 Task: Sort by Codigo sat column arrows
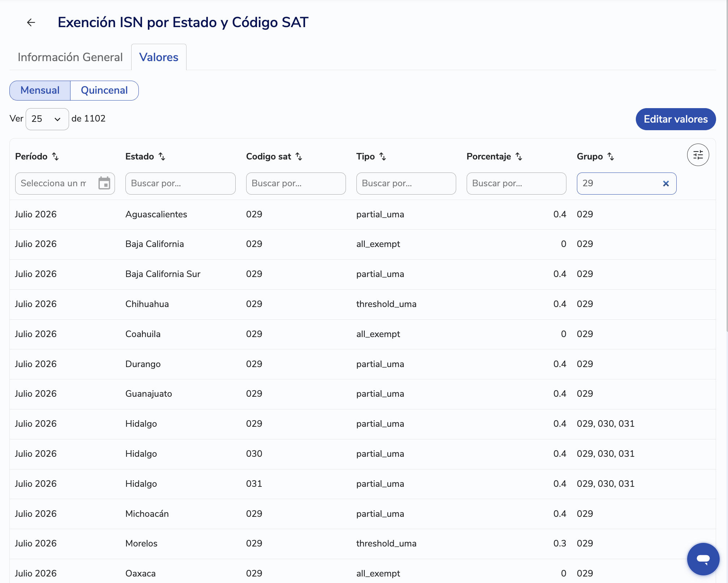pyautogui.click(x=299, y=157)
